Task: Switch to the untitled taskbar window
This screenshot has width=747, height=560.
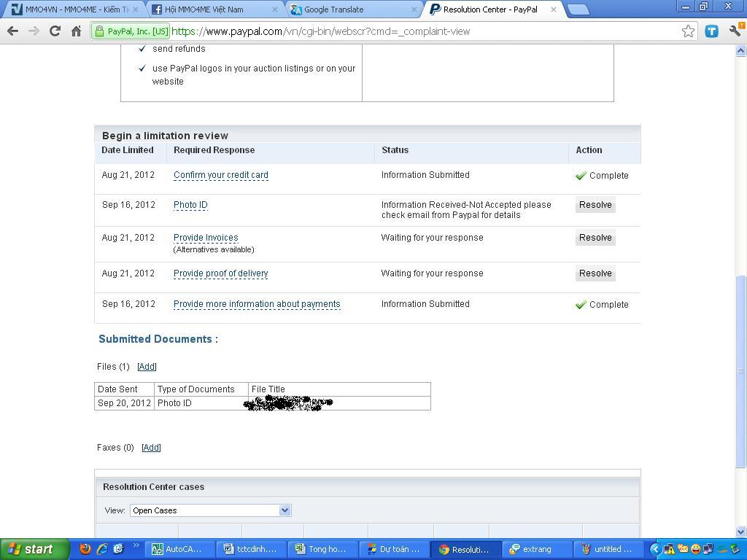Action: pyautogui.click(x=608, y=550)
